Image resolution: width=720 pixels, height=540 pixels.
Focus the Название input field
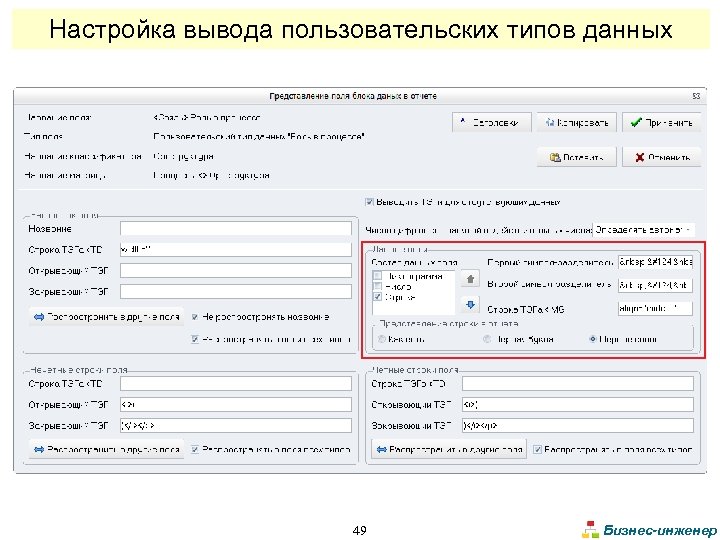coord(236,229)
